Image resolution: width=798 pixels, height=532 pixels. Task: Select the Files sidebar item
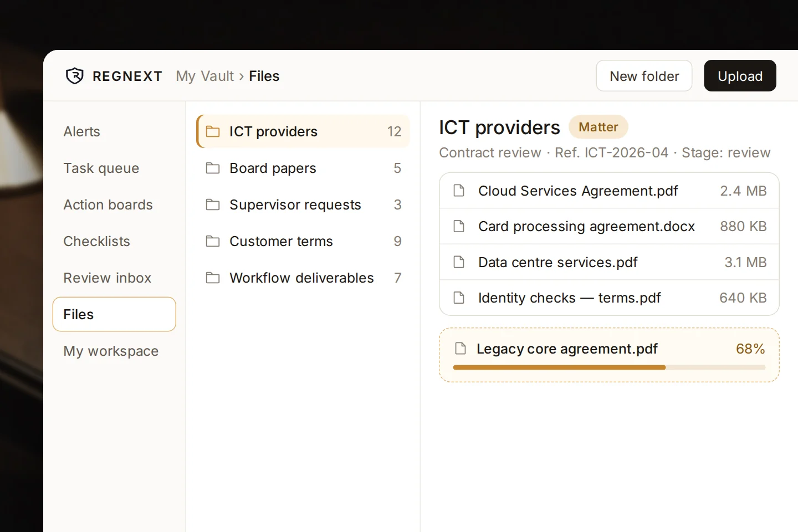coord(114,314)
